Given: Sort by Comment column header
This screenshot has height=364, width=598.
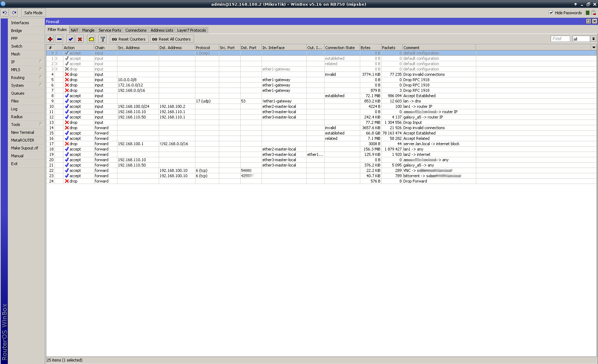Looking at the screenshot, I should tap(439, 47).
